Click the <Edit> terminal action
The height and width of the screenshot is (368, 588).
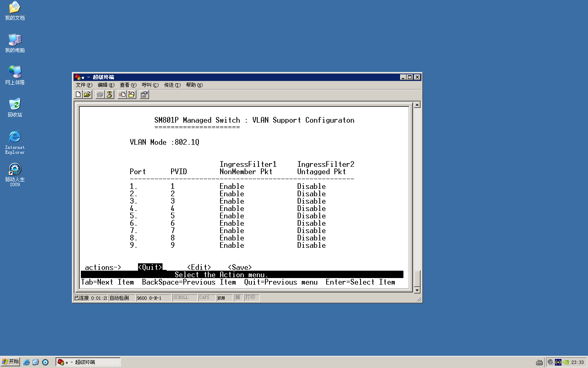(x=199, y=267)
